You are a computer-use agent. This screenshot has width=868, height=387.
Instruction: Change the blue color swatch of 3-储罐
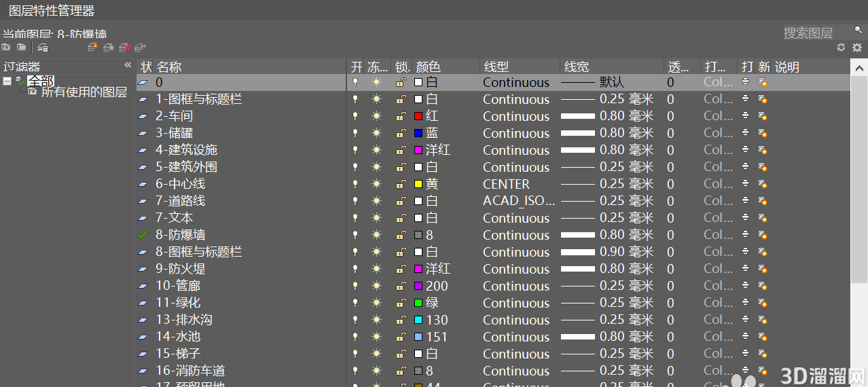point(418,133)
